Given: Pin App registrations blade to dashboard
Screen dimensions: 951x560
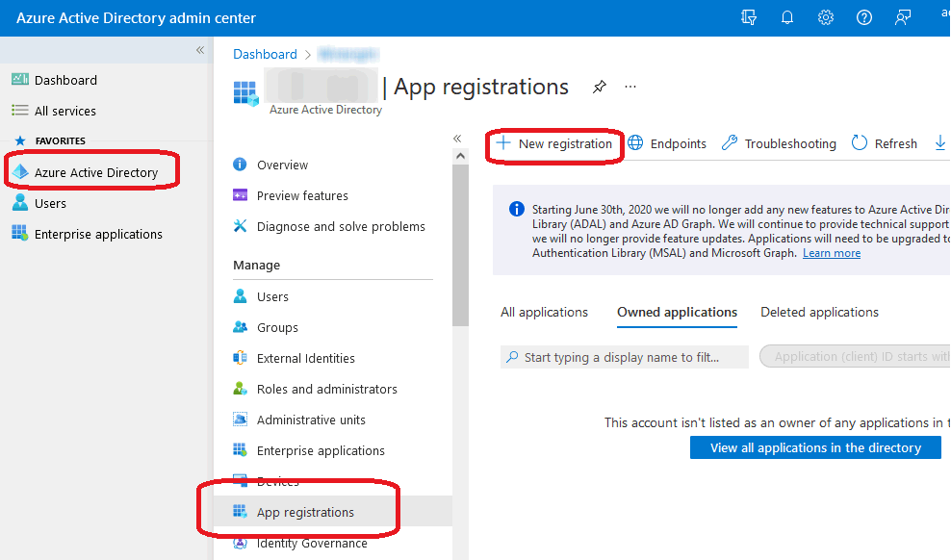Looking at the screenshot, I should tap(600, 88).
